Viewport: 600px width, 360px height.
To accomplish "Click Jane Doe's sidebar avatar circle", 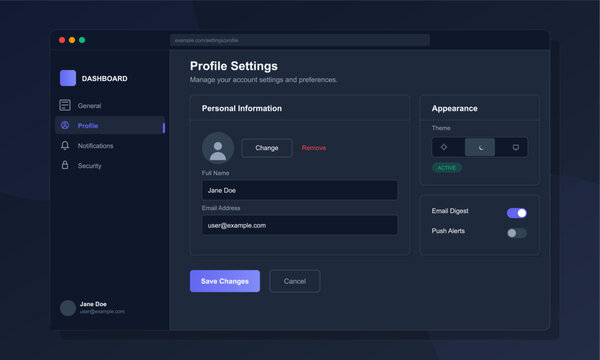I will click(x=68, y=308).
